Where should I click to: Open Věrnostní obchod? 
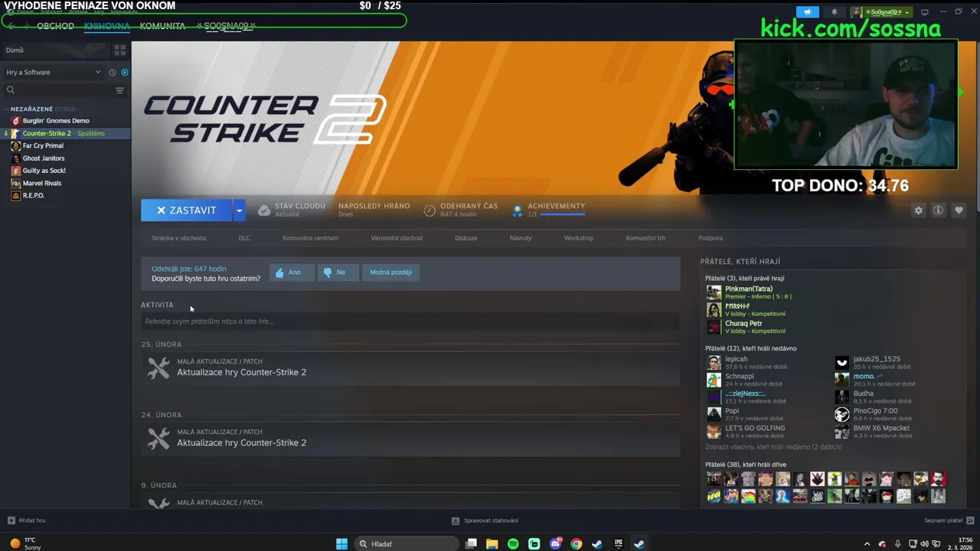coord(397,238)
